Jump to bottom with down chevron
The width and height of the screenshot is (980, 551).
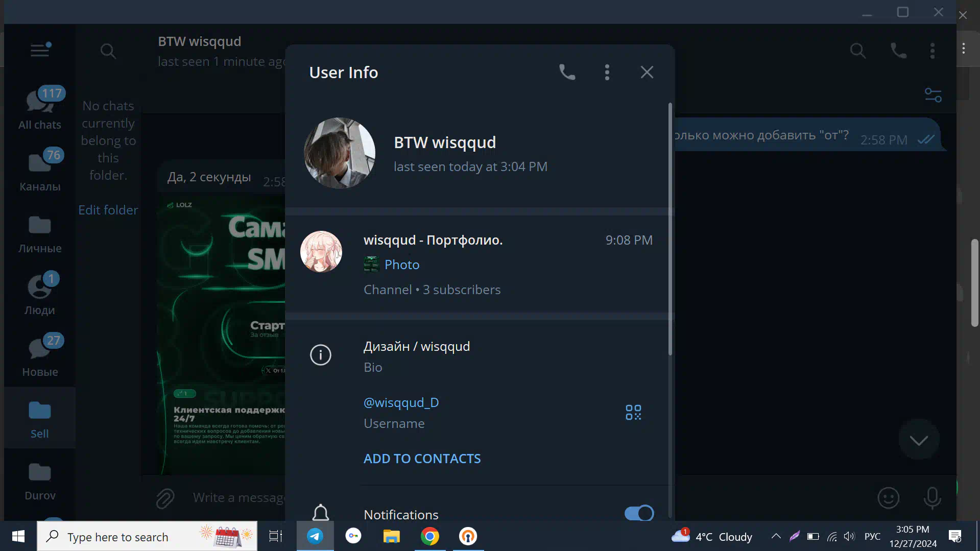tap(918, 440)
